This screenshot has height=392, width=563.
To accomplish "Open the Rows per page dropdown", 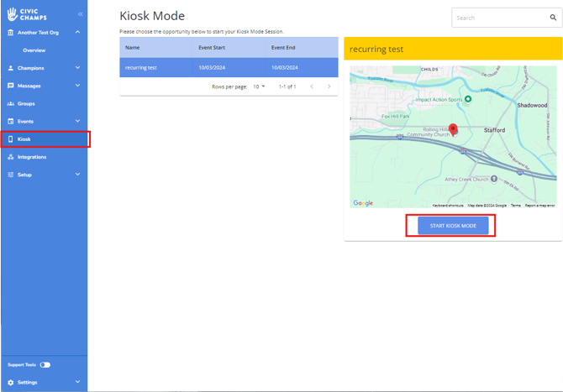I will coord(259,86).
